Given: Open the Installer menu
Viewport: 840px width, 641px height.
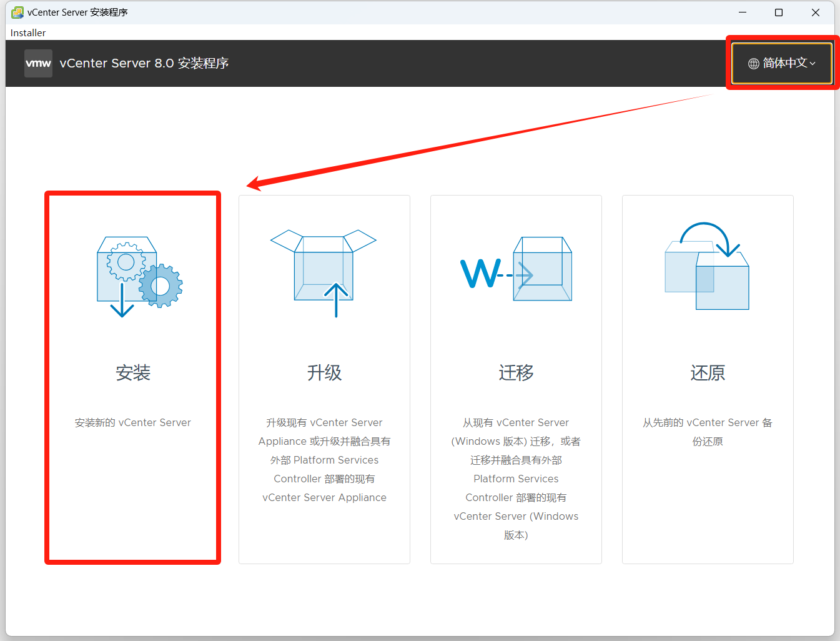Looking at the screenshot, I should tap(28, 32).
